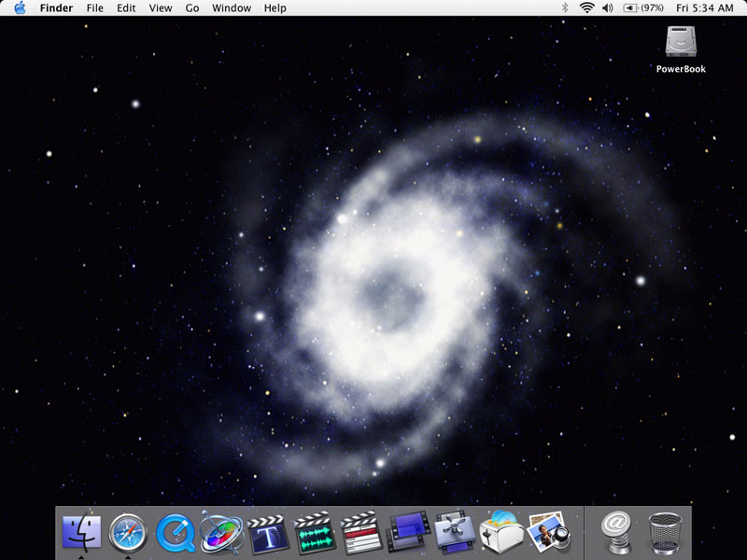
Task: Open the File menu
Action: 95,8
